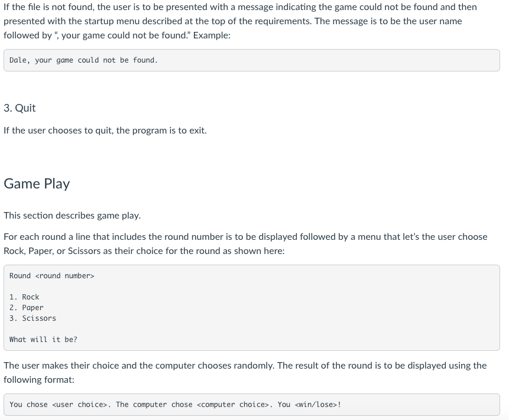509x420 pixels.
Task: Click the "What will it be?" prompt text
Action: [43, 340]
